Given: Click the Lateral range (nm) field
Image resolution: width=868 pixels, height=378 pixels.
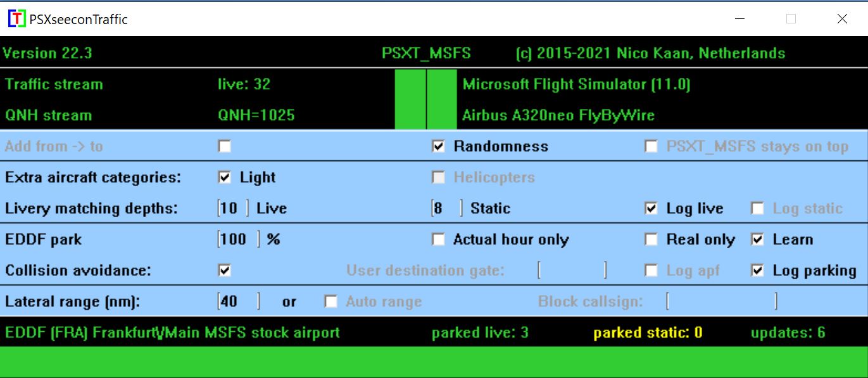Looking at the screenshot, I should point(239,301).
